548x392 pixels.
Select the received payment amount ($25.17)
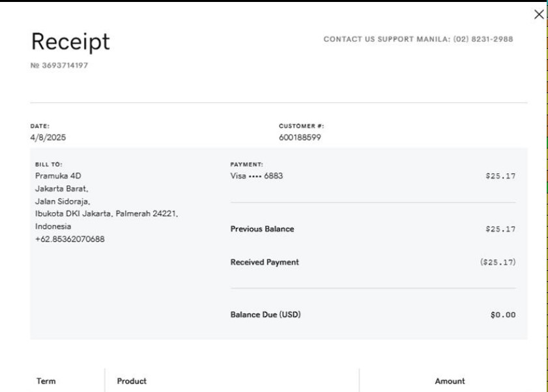pos(497,262)
